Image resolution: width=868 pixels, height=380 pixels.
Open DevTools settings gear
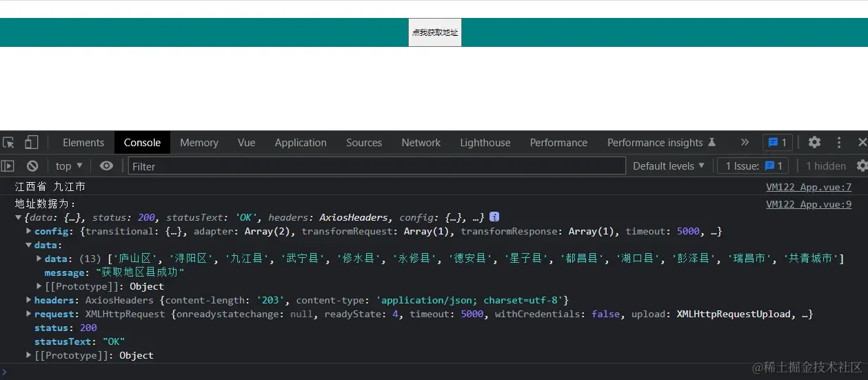(x=814, y=143)
